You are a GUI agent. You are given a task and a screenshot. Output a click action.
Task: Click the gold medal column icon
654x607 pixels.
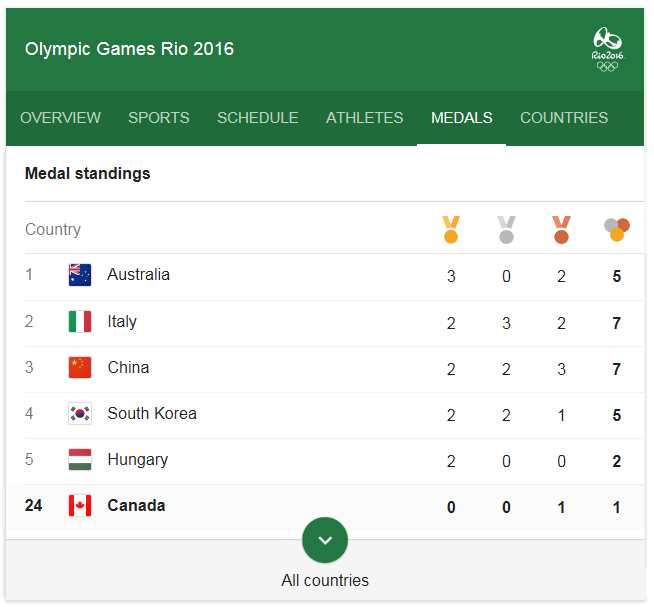[x=451, y=229]
